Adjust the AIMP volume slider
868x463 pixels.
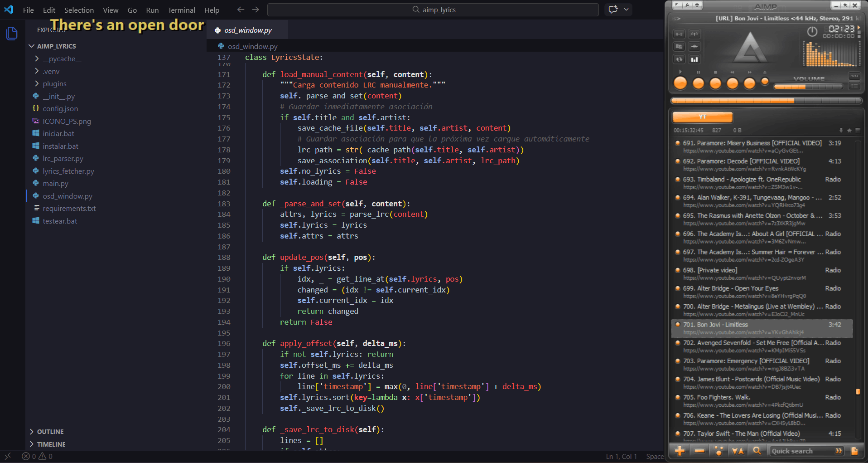(808, 87)
